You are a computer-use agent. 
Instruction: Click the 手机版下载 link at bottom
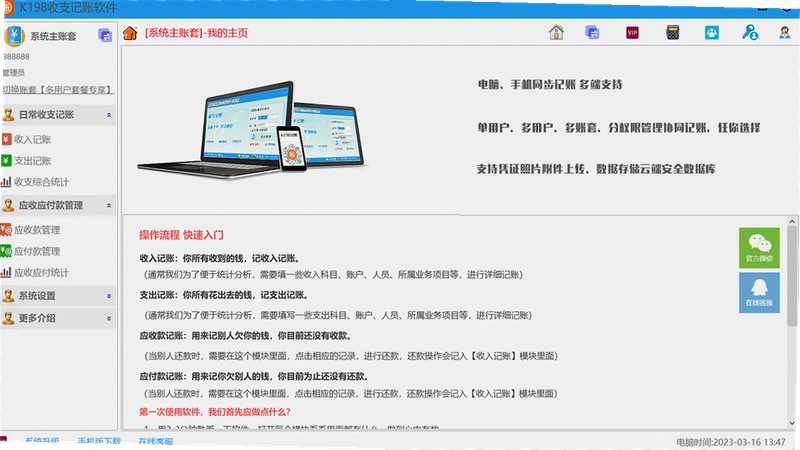click(x=99, y=441)
